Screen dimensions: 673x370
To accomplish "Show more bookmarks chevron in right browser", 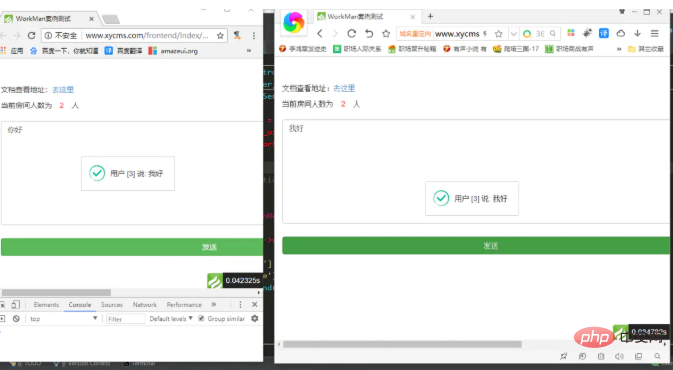I will click(x=619, y=49).
